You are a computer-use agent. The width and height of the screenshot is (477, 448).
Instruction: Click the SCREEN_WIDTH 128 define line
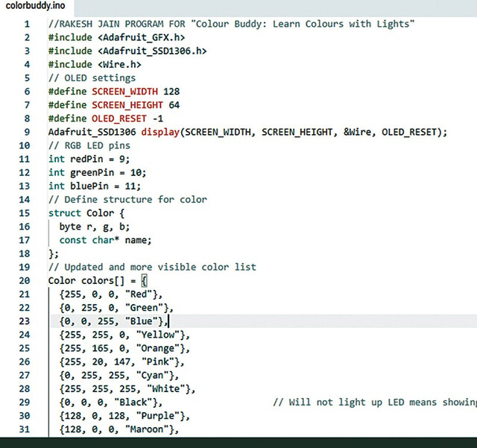point(114,91)
